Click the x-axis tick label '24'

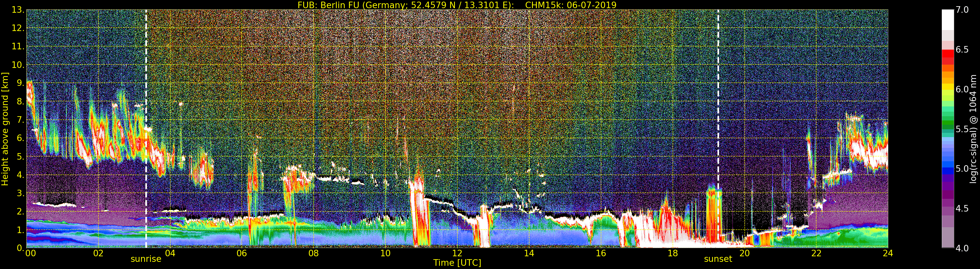pyautogui.click(x=888, y=253)
